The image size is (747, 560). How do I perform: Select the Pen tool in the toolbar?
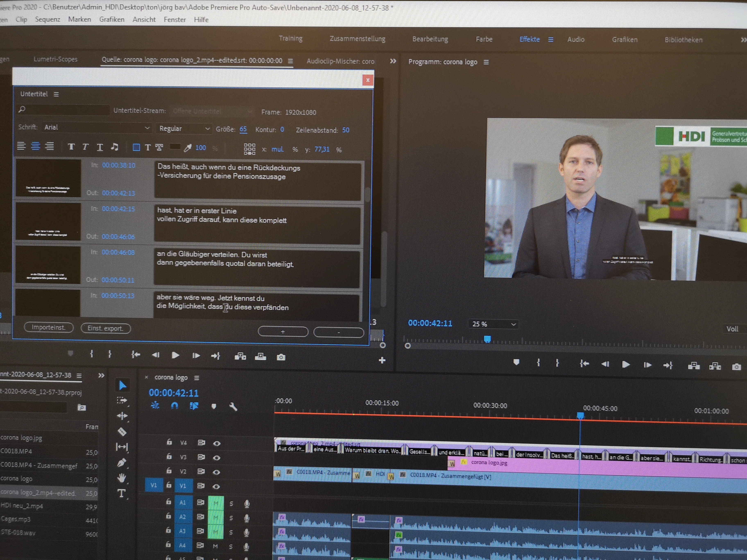coord(122,462)
